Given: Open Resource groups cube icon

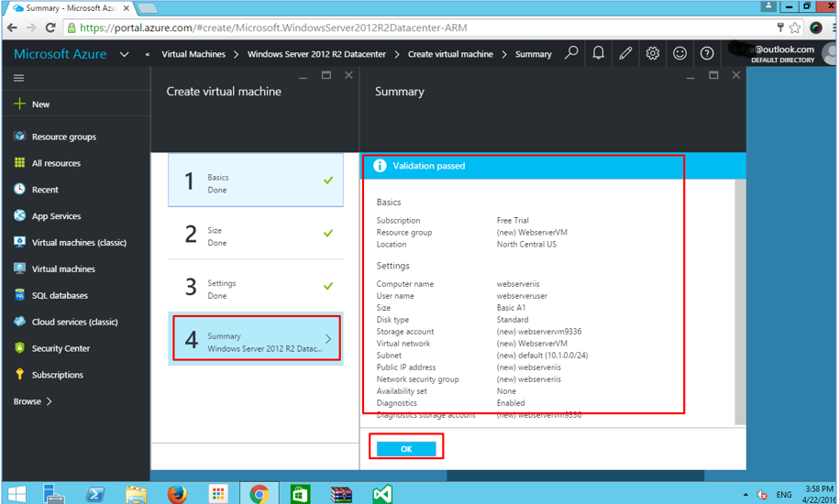Looking at the screenshot, I should point(20,137).
